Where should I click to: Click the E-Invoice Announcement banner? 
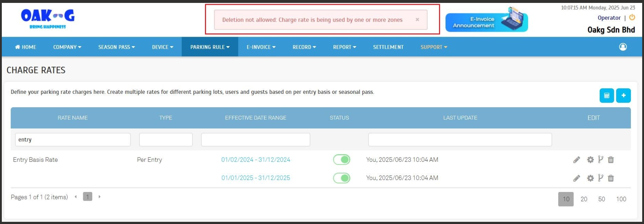[486, 22]
